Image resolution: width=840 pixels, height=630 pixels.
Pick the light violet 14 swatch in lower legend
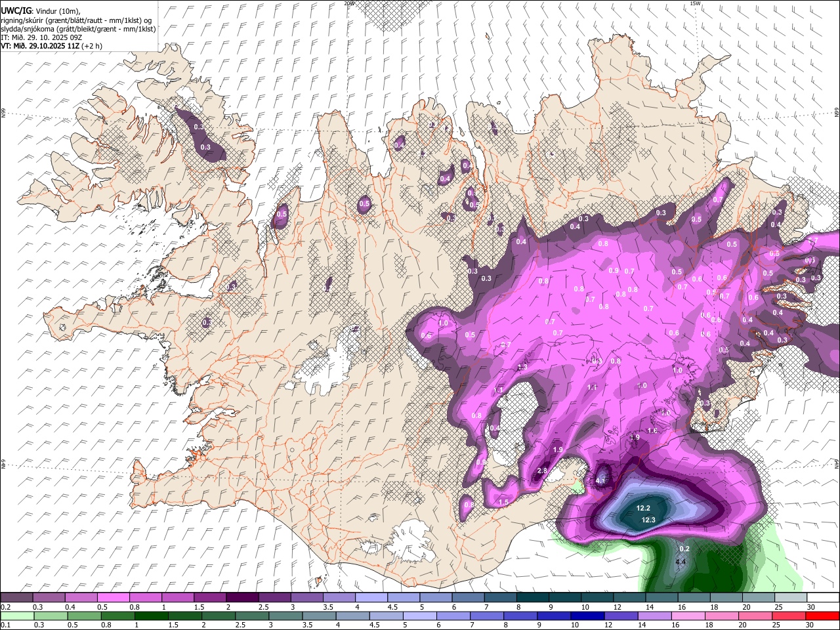tap(655, 616)
